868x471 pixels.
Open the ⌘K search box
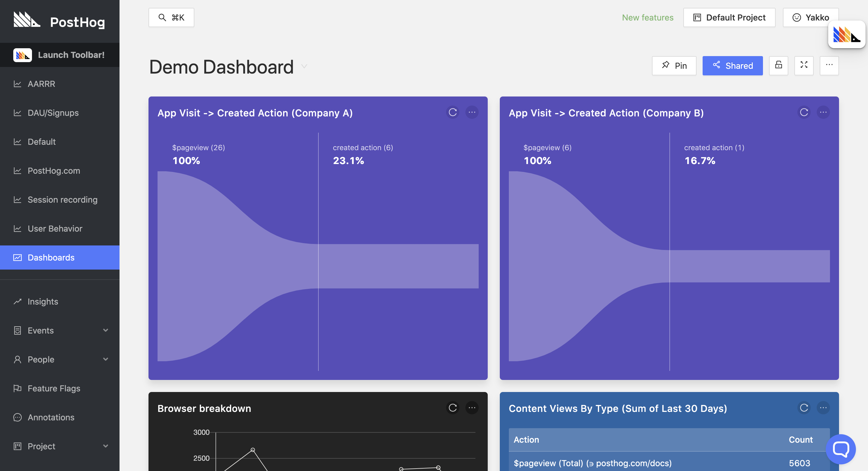tap(171, 17)
